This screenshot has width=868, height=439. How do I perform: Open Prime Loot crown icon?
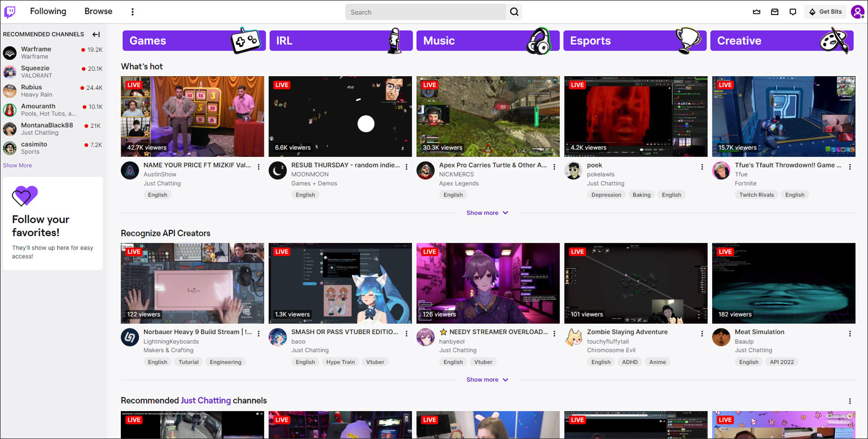click(756, 12)
